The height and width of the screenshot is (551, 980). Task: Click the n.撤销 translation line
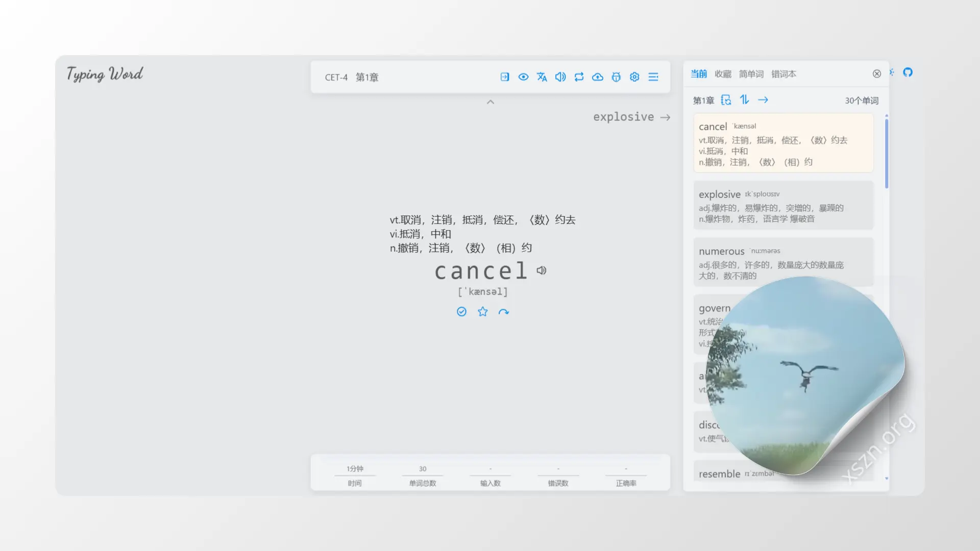461,248
